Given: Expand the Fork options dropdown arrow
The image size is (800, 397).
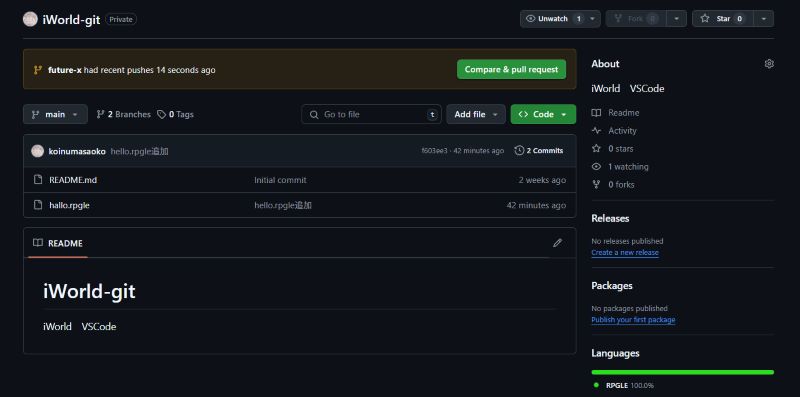Looking at the screenshot, I should (x=677, y=19).
